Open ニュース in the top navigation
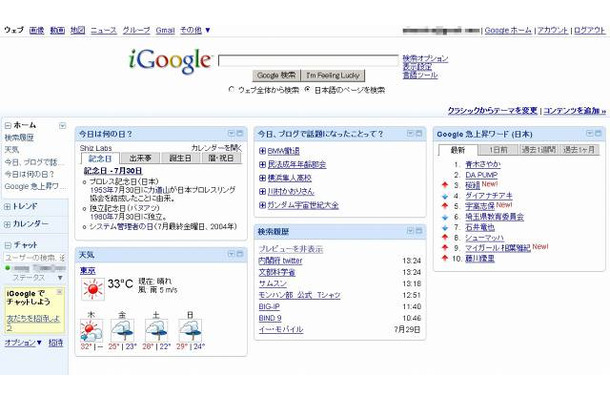610x400 pixels. coord(103,30)
